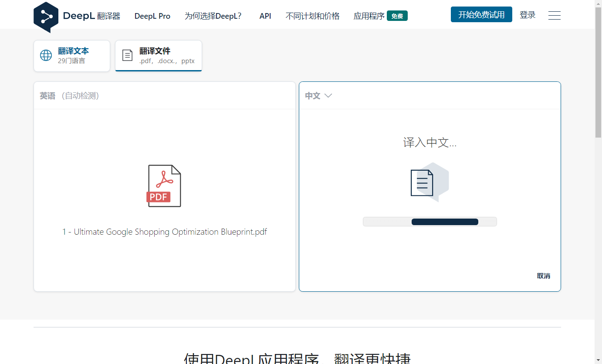
Task: Switch to the 翻译文件 tab
Action: (x=159, y=56)
